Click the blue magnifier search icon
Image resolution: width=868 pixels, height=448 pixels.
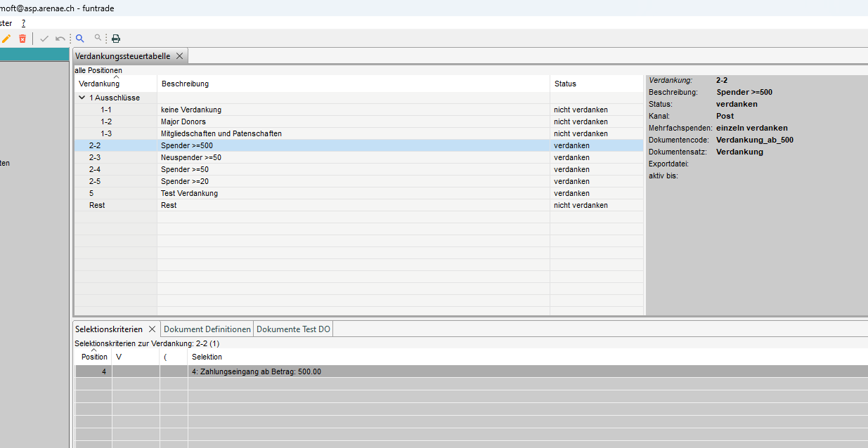80,39
